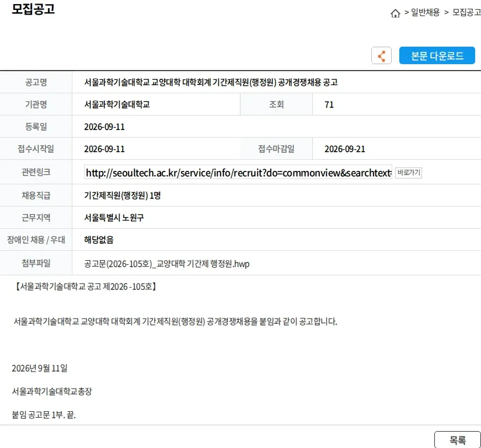Image resolution: width=481 pixels, height=448 pixels.
Task: Click the notice number 제2026-105호 line
Action: pos(86,286)
